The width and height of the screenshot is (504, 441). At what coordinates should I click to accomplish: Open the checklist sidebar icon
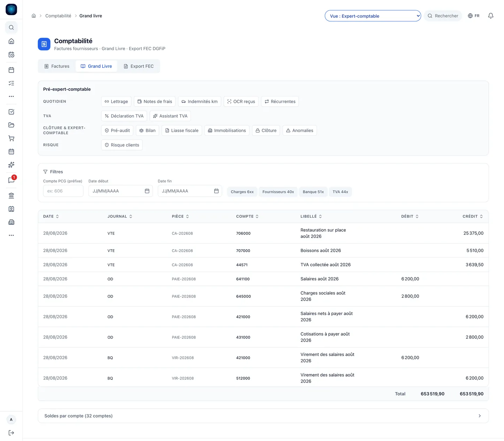(x=11, y=83)
